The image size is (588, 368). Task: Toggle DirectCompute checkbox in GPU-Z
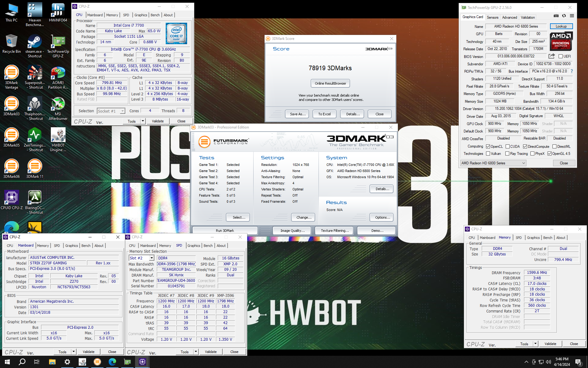tap(525, 147)
